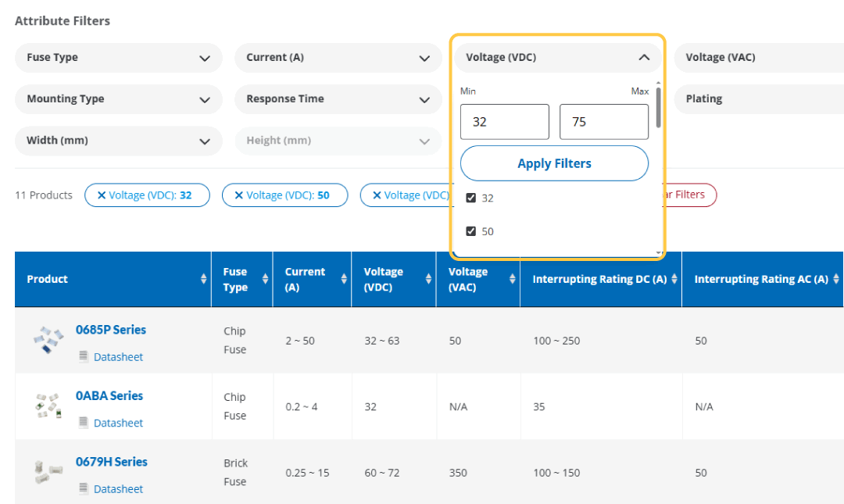Click the Clear Filters button
This screenshot has height=504, width=844.
(689, 195)
